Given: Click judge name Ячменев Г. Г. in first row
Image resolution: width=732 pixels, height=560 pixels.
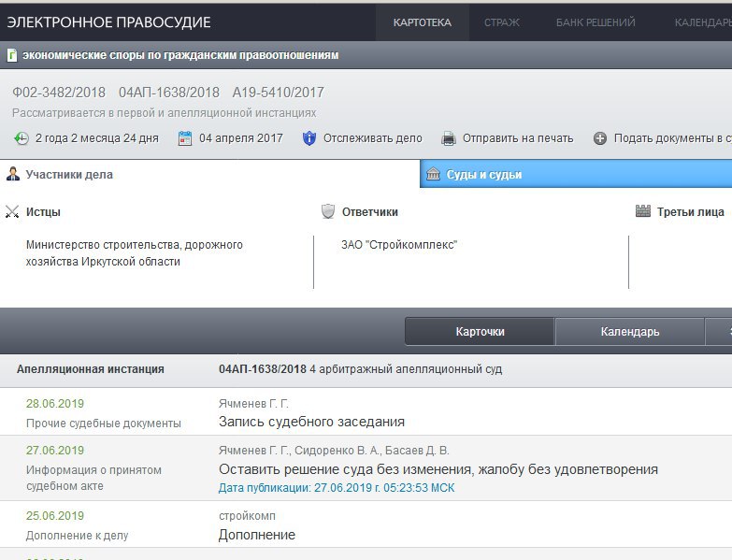Looking at the screenshot, I should click(x=253, y=404).
